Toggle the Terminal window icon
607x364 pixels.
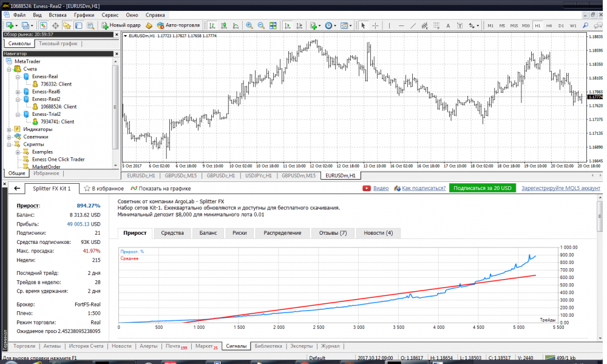(78, 25)
